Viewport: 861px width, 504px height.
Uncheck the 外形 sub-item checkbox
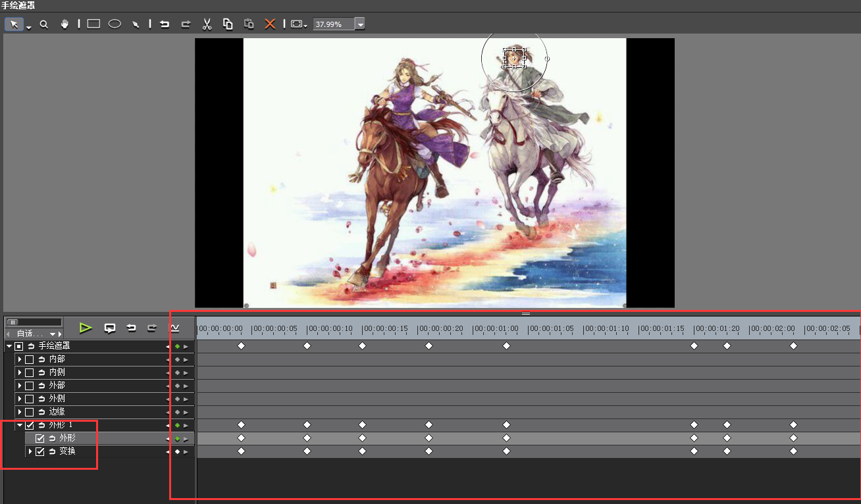pyautogui.click(x=40, y=438)
